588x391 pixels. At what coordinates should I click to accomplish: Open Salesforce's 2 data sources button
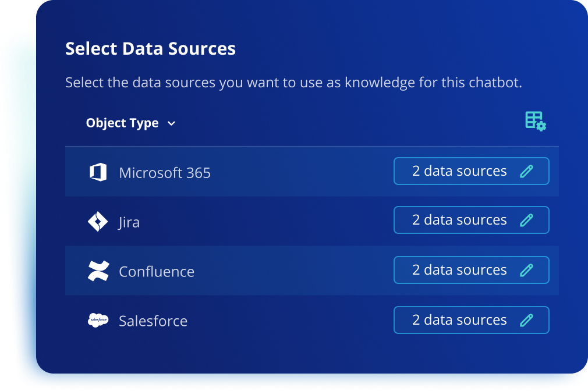click(x=472, y=320)
